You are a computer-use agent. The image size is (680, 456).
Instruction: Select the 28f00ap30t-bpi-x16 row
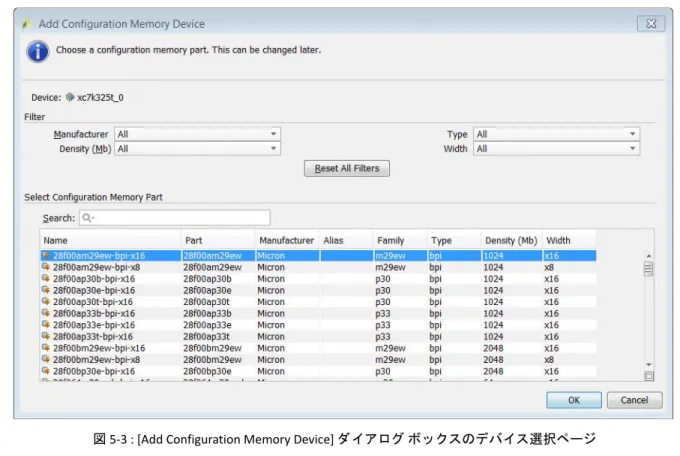pyautogui.click(x=318, y=302)
